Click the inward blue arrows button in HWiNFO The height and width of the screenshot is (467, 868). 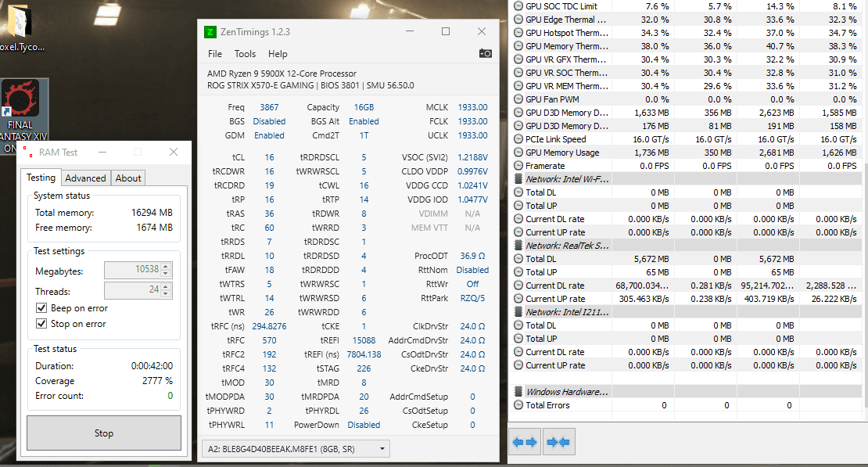(559, 441)
